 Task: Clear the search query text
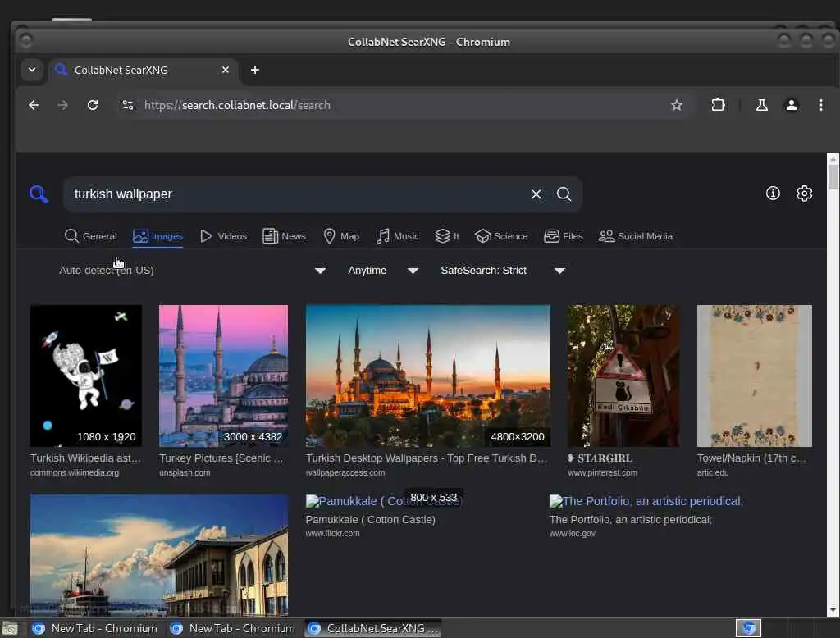pos(536,194)
